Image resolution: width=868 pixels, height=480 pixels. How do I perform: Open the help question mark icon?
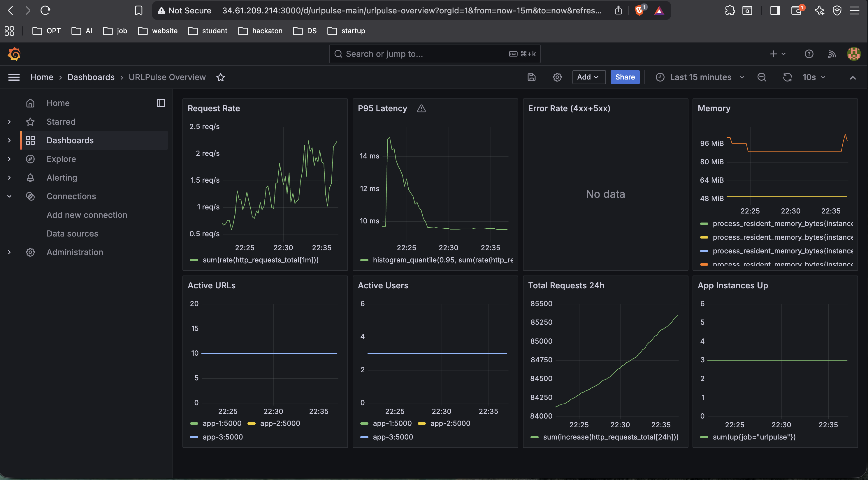click(809, 54)
